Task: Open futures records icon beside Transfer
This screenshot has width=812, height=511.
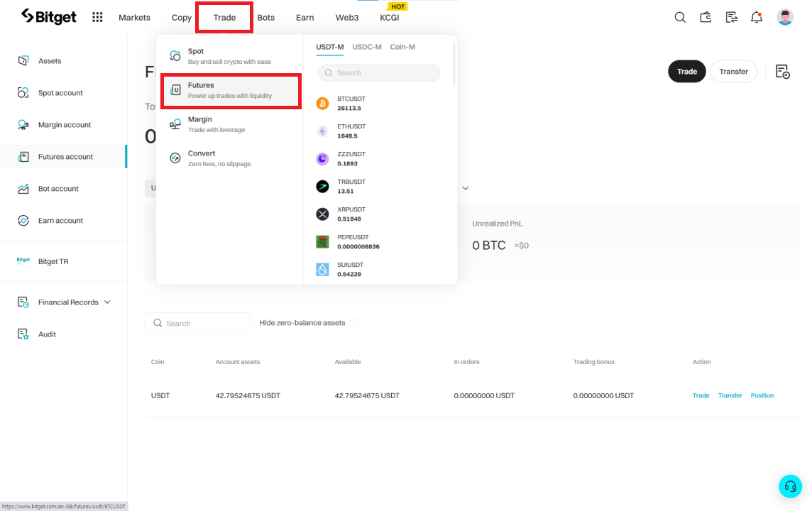Action: 782,72
